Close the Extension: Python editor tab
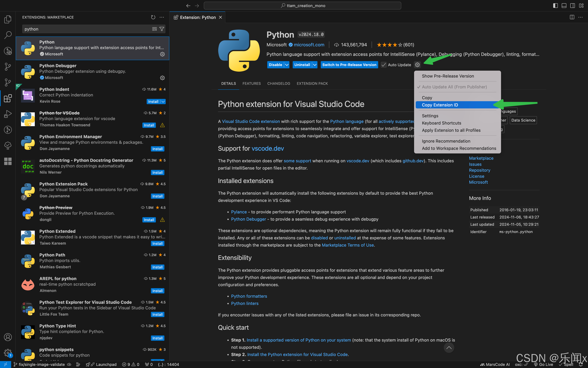This screenshot has height=368, width=588. (x=220, y=17)
